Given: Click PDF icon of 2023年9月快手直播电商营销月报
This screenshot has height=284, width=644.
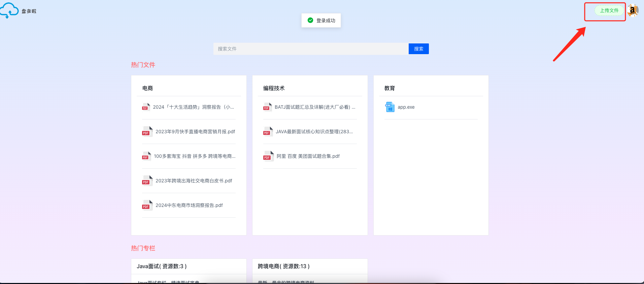Looking at the screenshot, I should click(147, 132).
